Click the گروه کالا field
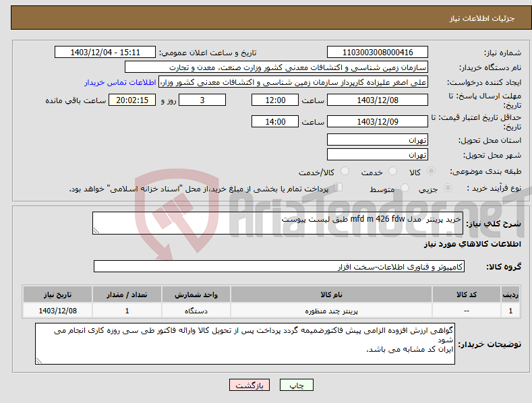Image resolution: width=532 pixels, height=403 pixels. click(x=279, y=267)
